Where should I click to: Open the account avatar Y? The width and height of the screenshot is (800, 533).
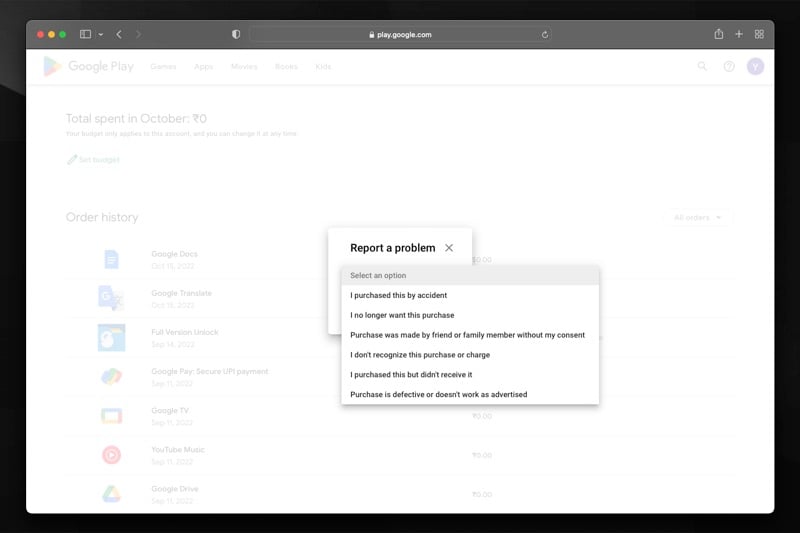[755, 66]
